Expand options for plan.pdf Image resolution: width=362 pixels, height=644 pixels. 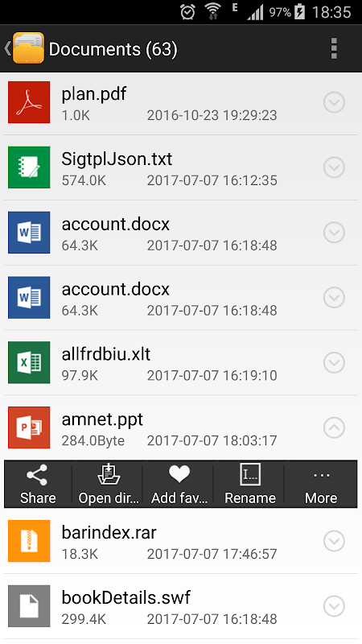pos(334,102)
